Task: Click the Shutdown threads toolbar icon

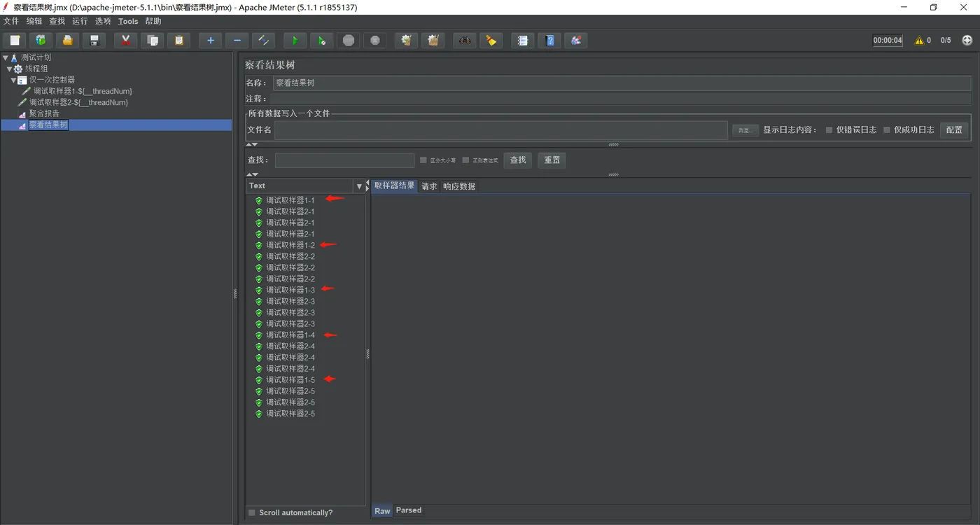Action: point(374,41)
